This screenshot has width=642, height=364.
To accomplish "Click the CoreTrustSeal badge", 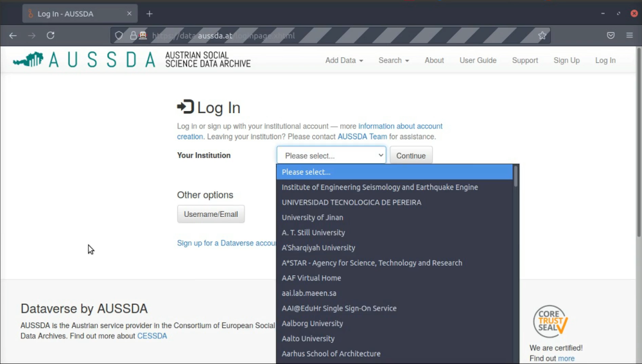I will coord(550,321).
